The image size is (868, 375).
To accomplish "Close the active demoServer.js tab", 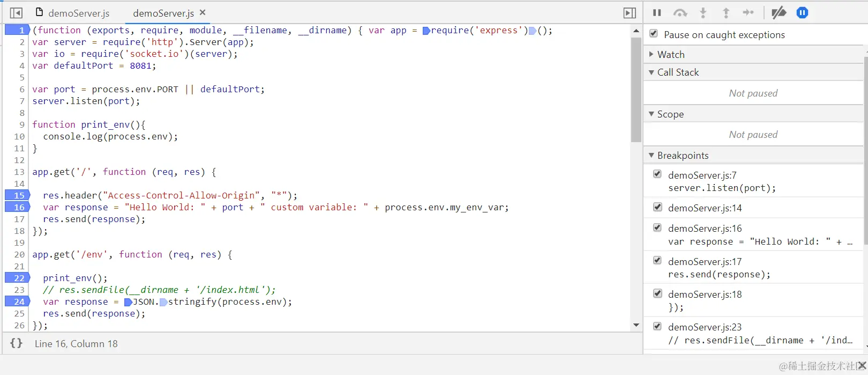I will point(203,12).
